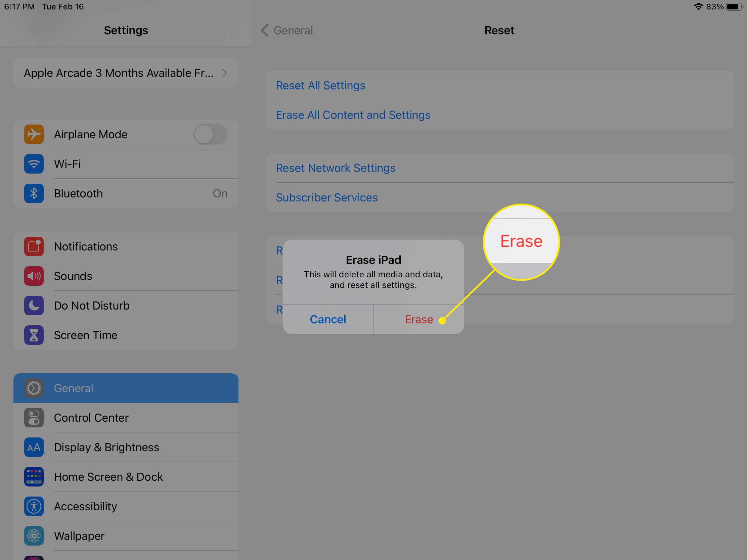This screenshot has width=747, height=560.
Task: Tap the Wi-Fi settings icon
Action: click(33, 164)
